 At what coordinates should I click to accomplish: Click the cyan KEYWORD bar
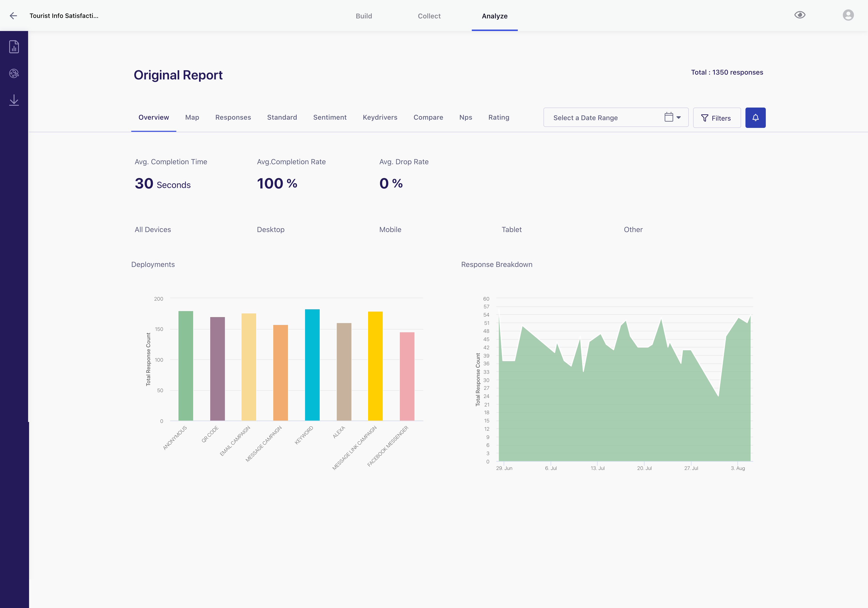(312, 365)
